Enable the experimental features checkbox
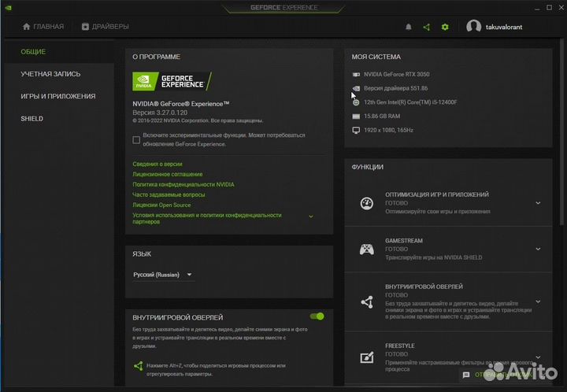The height and width of the screenshot is (392, 567). coord(136,140)
